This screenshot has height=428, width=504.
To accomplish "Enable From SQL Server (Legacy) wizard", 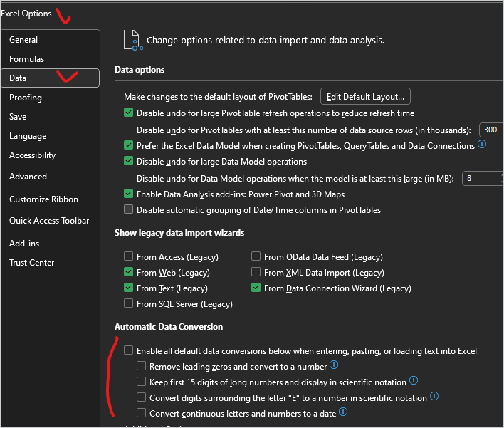I will [x=128, y=303].
